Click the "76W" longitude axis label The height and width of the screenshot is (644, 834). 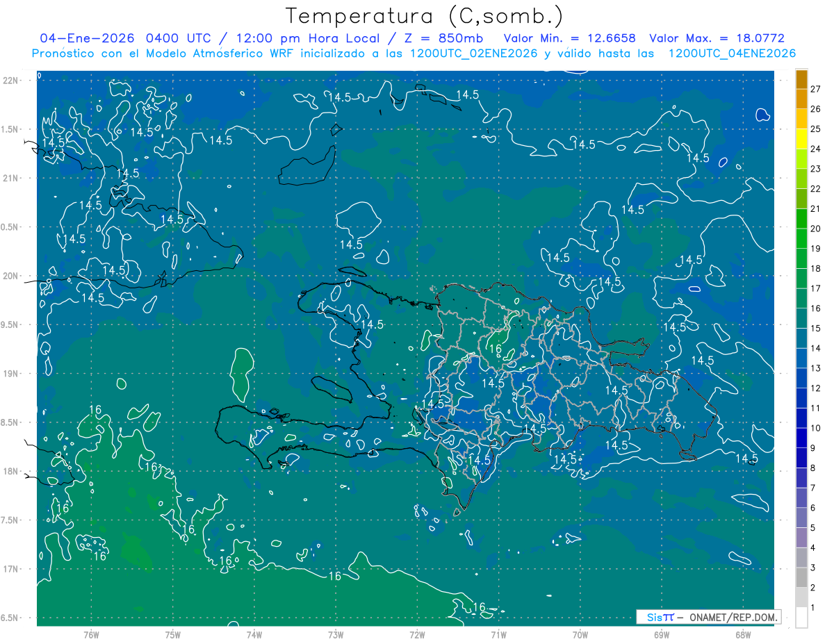tap(91, 635)
